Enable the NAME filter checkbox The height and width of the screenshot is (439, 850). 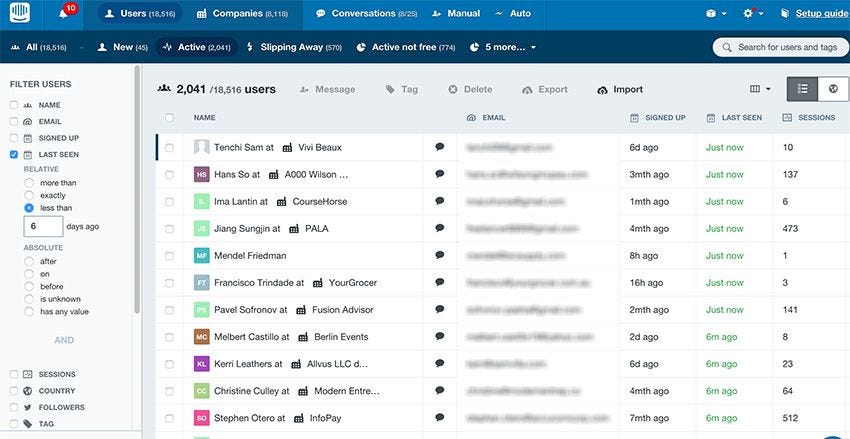pyautogui.click(x=14, y=105)
